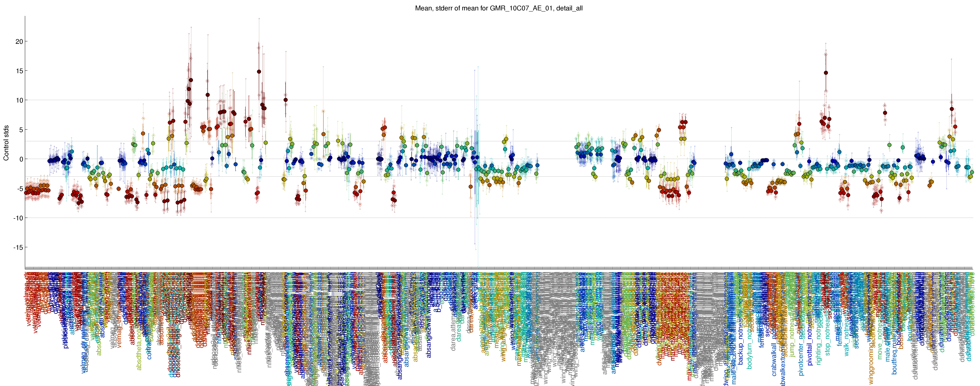Select the plot title mentioning GMR_10C07_AE_01

499,8
